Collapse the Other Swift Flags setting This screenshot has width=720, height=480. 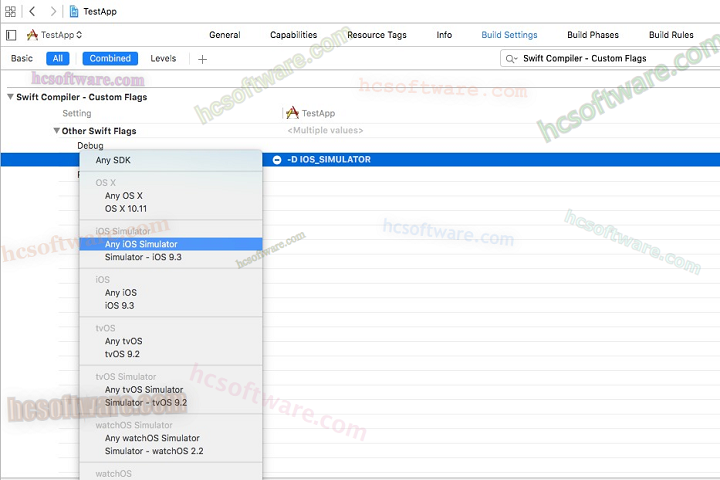(56, 131)
